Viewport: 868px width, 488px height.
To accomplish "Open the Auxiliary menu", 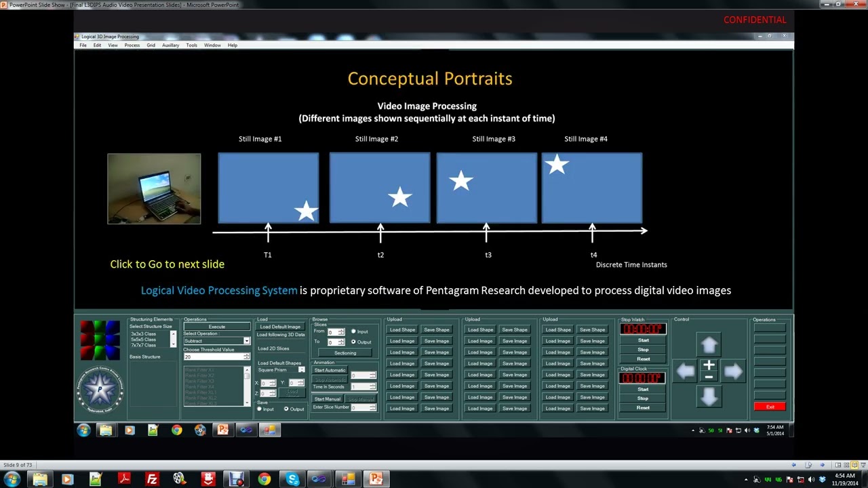I will coord(170,45).
